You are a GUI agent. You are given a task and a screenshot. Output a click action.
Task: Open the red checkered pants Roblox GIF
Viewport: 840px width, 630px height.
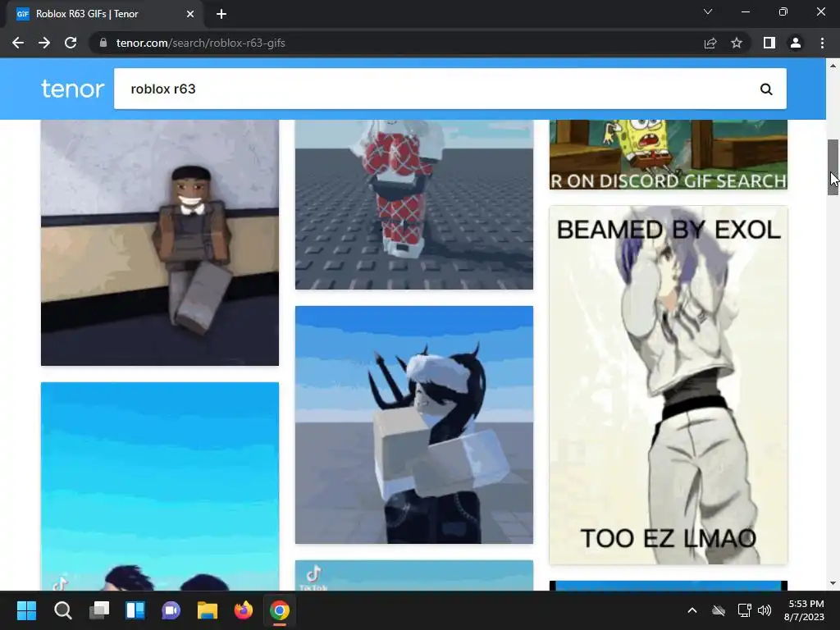tap(414, 204)
